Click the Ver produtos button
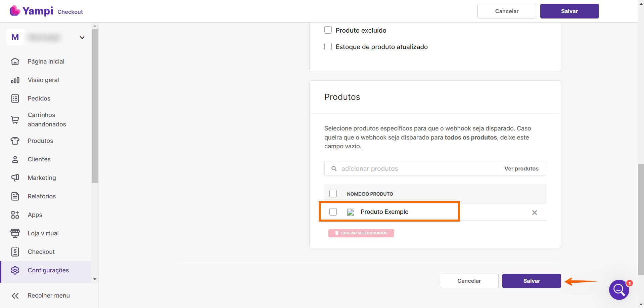644x308 pixels. click(x=521, y=169)
